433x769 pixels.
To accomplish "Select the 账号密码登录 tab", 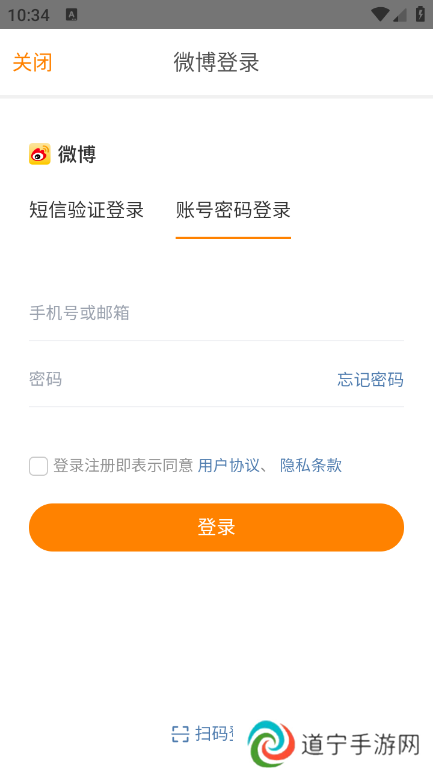I will [x=233, y=210].
